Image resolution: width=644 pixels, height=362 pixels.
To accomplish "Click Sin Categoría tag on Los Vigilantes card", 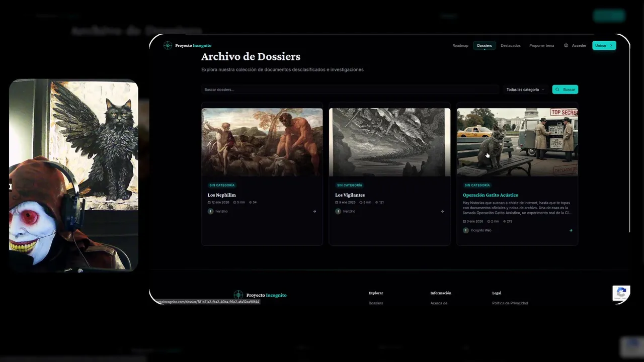I will [350, 185].
